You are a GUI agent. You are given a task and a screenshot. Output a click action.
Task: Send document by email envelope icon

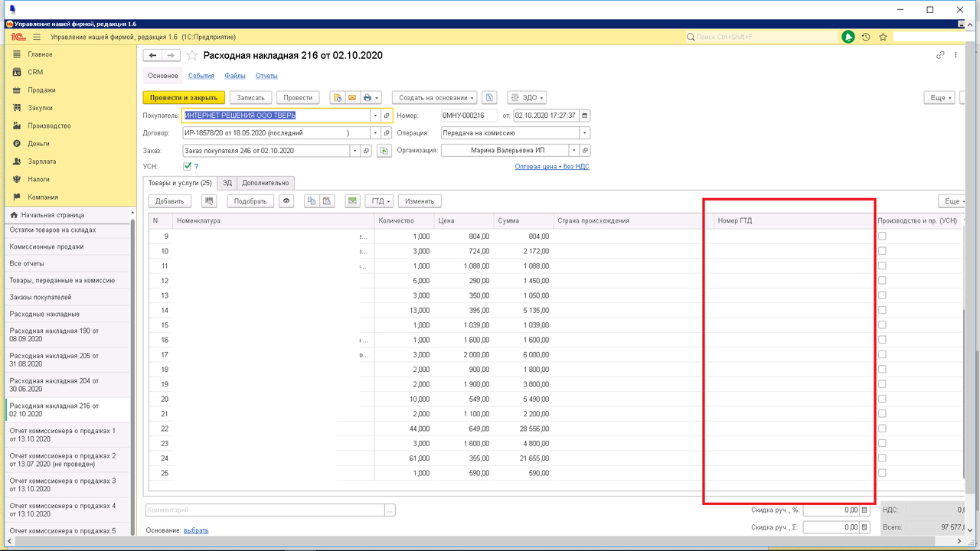pos(352,97)
